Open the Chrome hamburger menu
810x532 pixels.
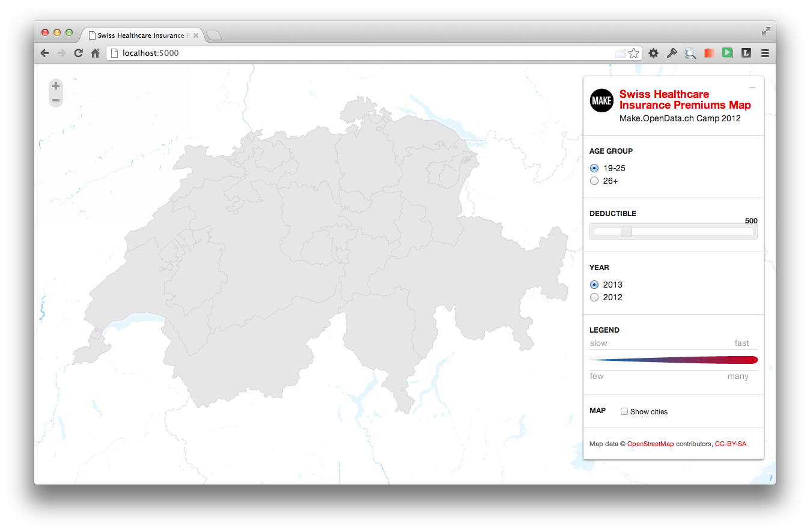(x=765, y=53)
